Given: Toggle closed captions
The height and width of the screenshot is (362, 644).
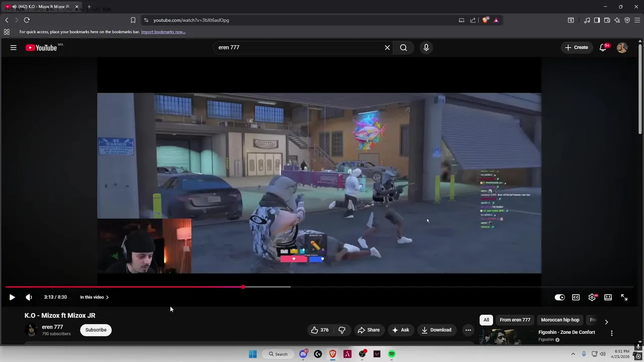Looking at the screenshot, I should click(x=576, y=297).
